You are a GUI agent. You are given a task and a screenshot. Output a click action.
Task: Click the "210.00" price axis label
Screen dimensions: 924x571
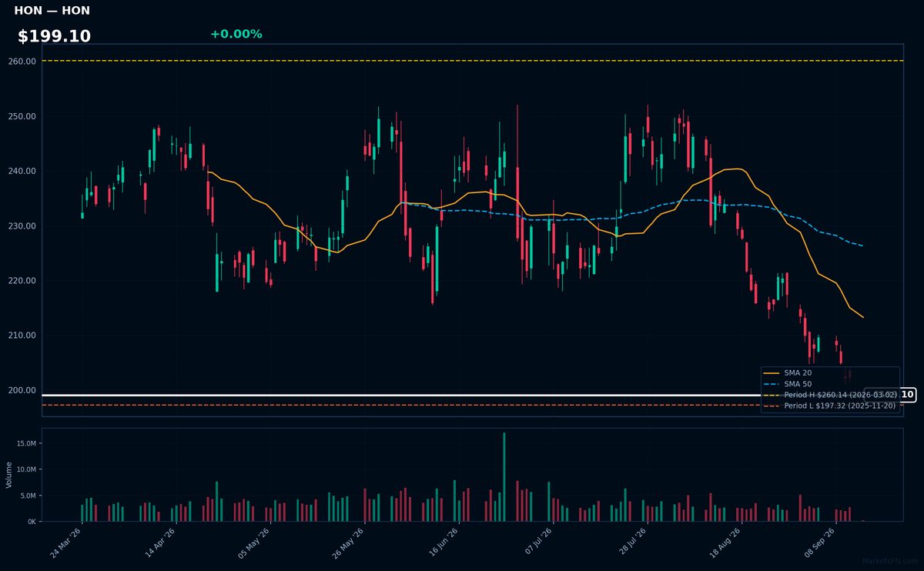click(22, 336)
